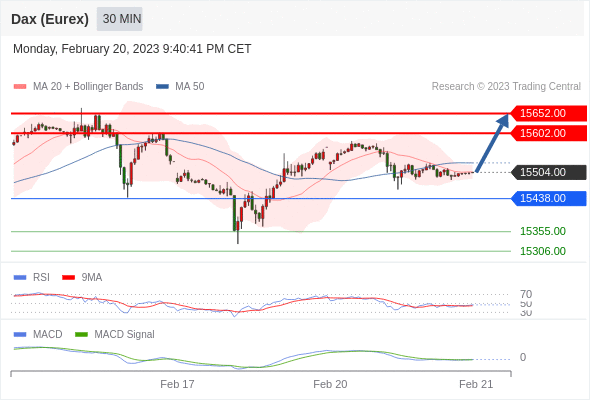Click the 15652.00 red resistance label

[548, 113]
